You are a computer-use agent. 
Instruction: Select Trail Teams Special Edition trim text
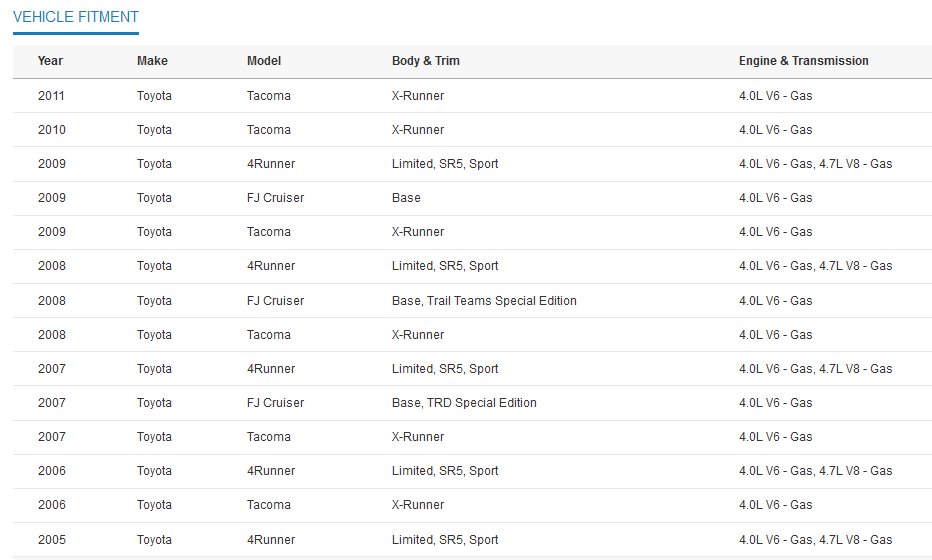point(502,301)
